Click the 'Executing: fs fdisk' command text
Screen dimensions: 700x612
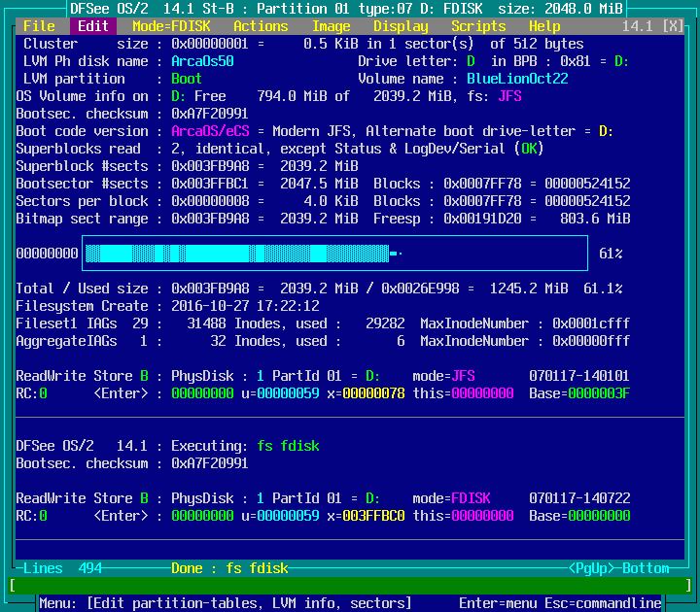click(246, 446)
